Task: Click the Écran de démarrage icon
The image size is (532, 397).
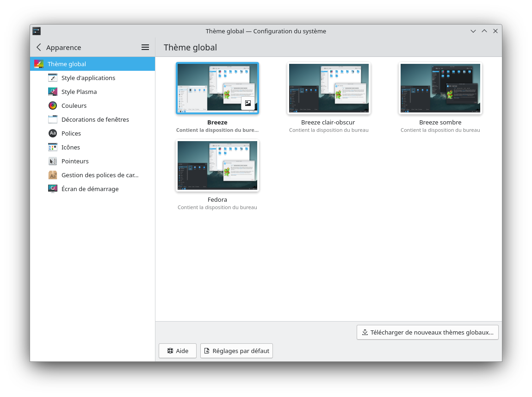Action: coord(53,189)
